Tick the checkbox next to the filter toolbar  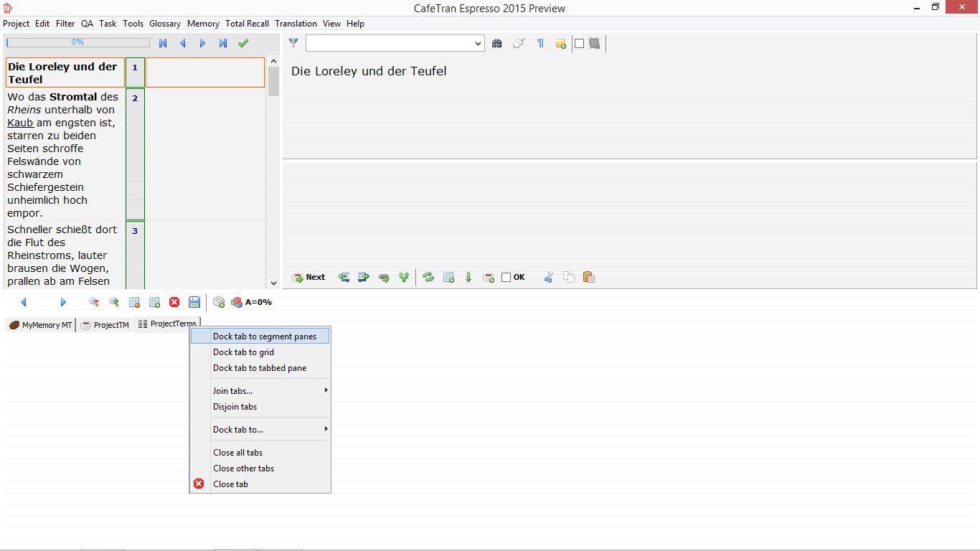[x=579, y=44]
